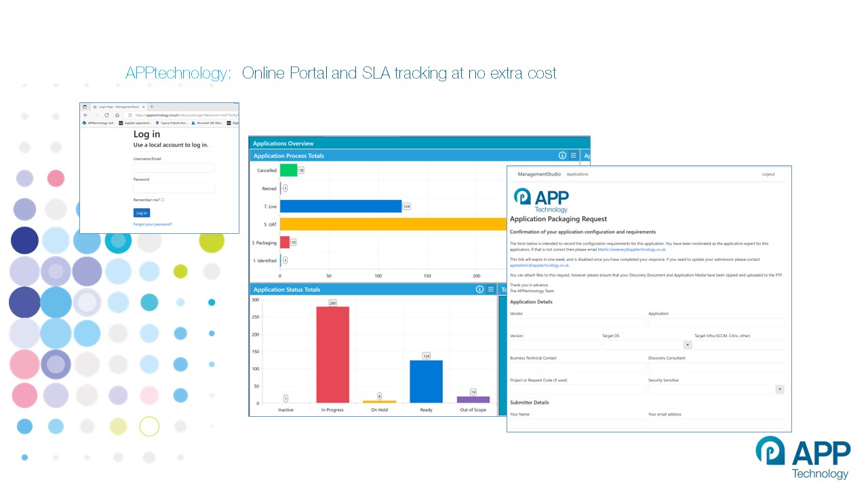This screenshot has width=868, height=488.
Task: Open the Cyprus Friends bookmark
Action: coord(172,123)
